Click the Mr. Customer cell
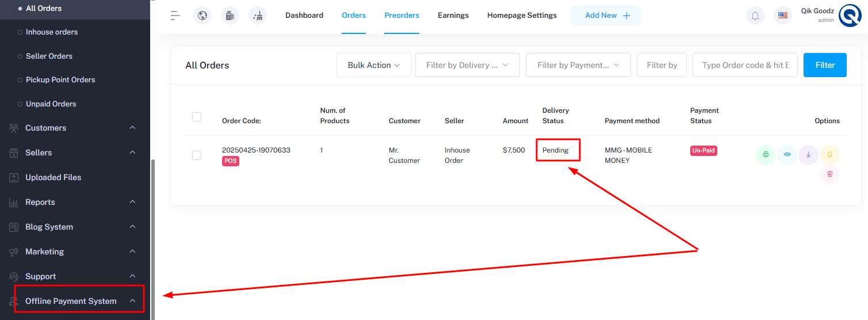 coord(404,155)
